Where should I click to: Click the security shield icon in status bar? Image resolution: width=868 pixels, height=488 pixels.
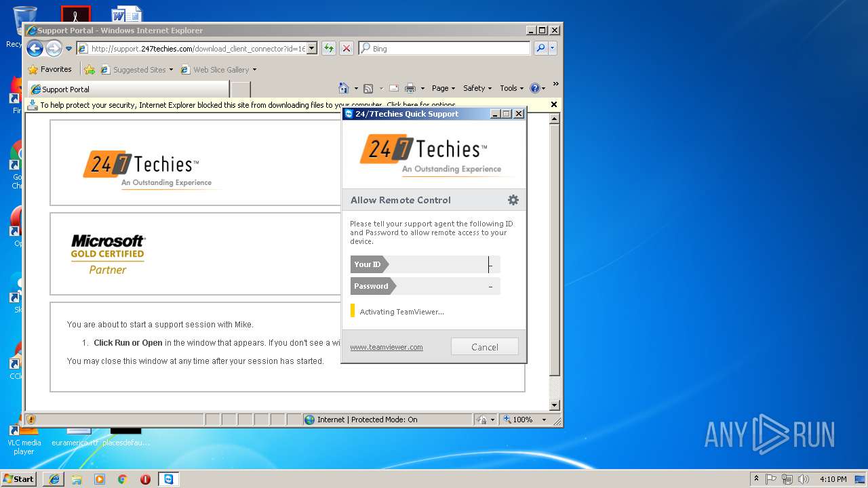31,420
